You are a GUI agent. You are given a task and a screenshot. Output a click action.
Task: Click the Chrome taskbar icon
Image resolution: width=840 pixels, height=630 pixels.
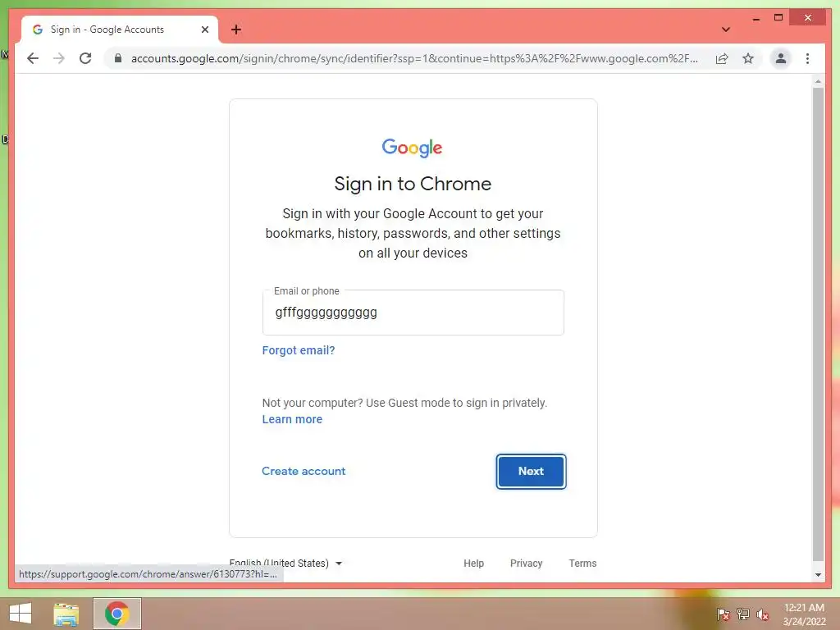tap(117, 614)
